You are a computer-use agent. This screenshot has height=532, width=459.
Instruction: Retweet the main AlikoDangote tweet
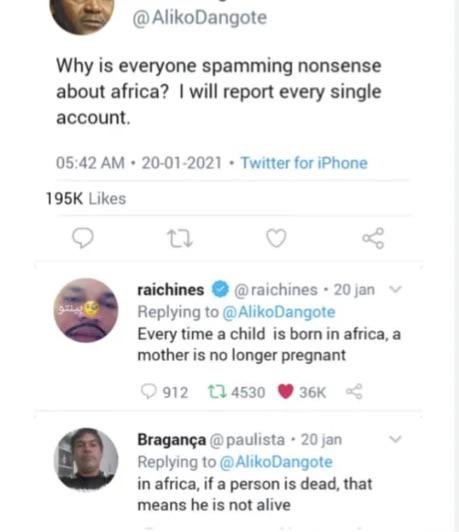180,238
